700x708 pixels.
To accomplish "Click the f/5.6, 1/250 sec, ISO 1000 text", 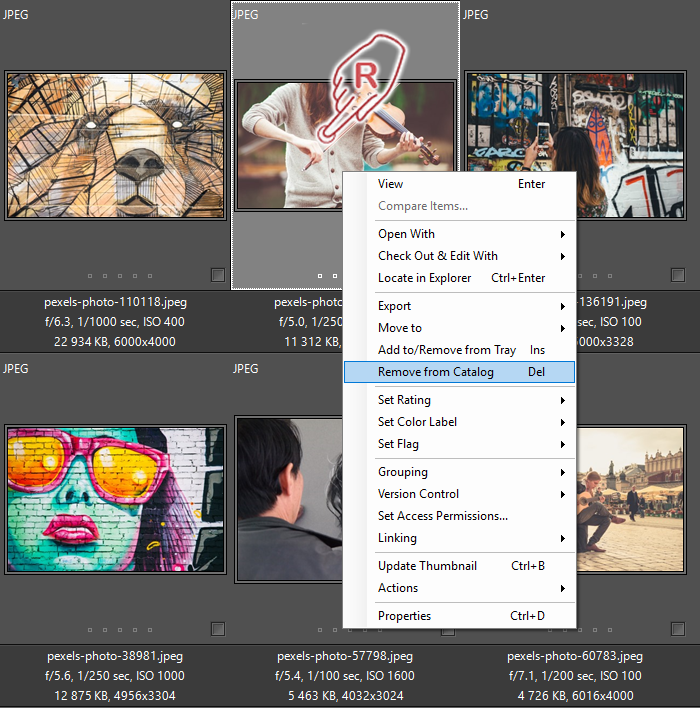I will (115, 676).
